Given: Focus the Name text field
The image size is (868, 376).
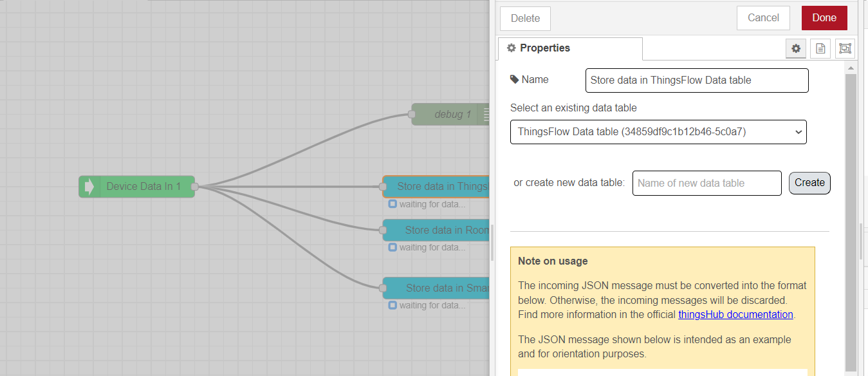Looking at the screenshot, I should click(696, 80).
